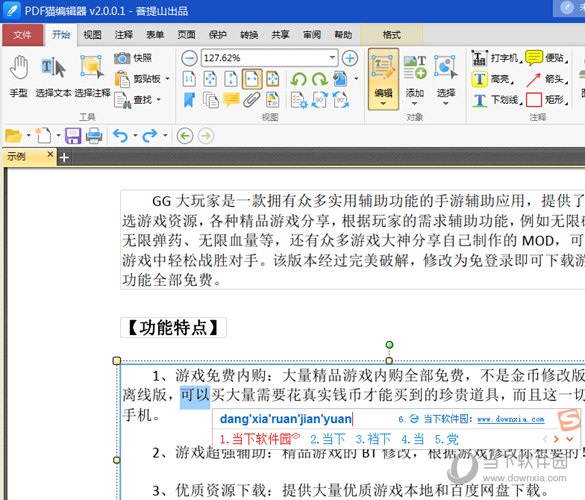Click the undo arrow
Screen dimensions: 585x500
121,136
